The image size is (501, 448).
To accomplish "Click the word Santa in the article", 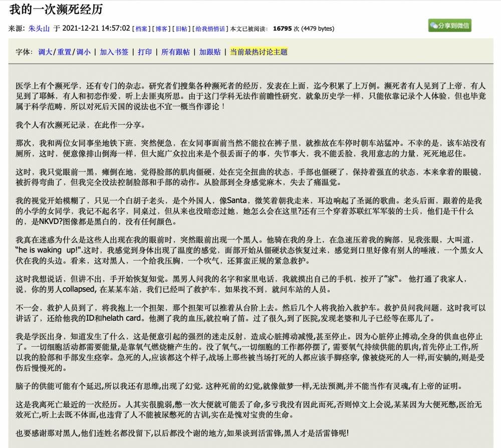I will tap(237, 200).
